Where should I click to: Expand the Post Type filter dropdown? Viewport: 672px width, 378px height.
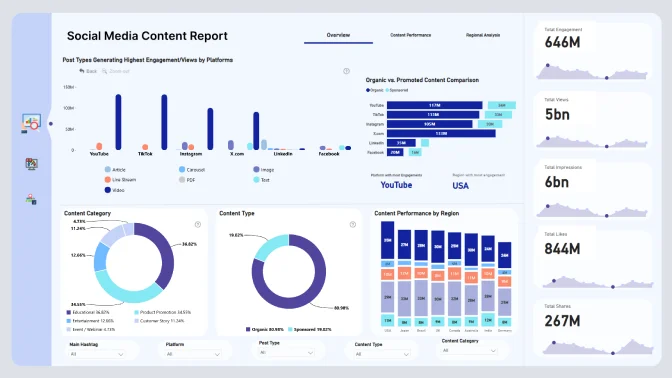coord(286,352)
